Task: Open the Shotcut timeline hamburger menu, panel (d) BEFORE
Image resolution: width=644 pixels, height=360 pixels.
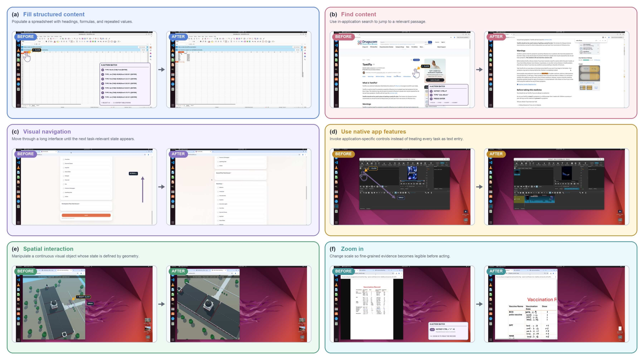Action: click(x=361, y=193)
